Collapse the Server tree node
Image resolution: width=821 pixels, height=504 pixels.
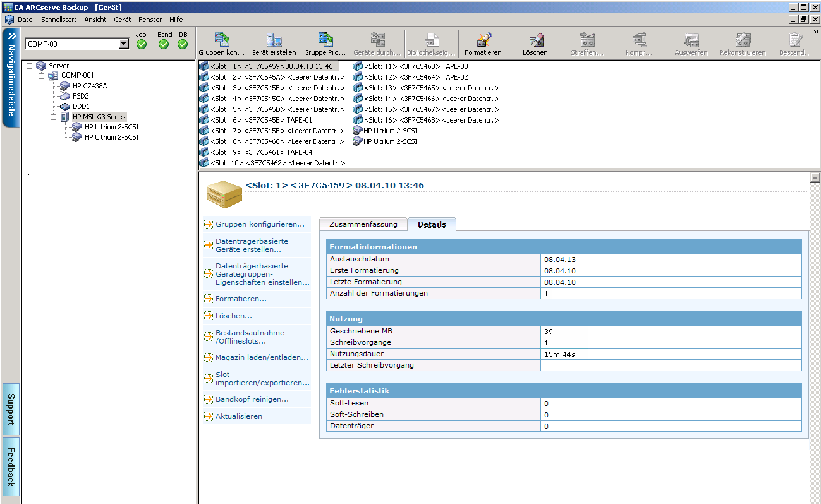29,66
